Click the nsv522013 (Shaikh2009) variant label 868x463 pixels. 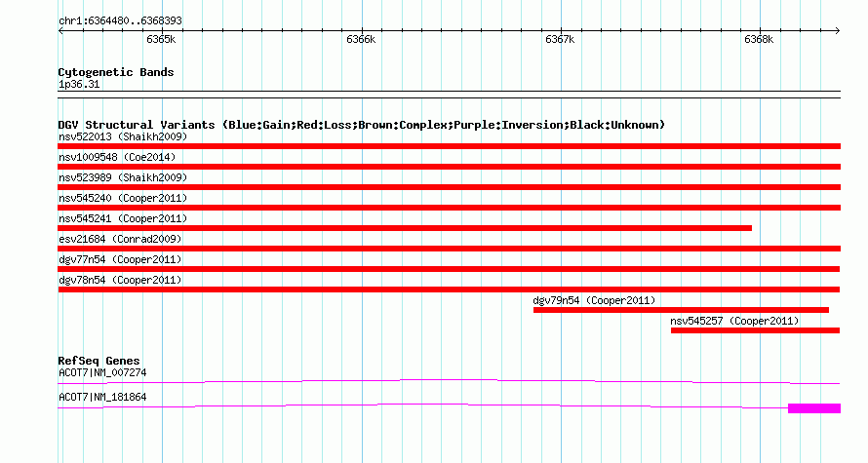pos(123,136)
